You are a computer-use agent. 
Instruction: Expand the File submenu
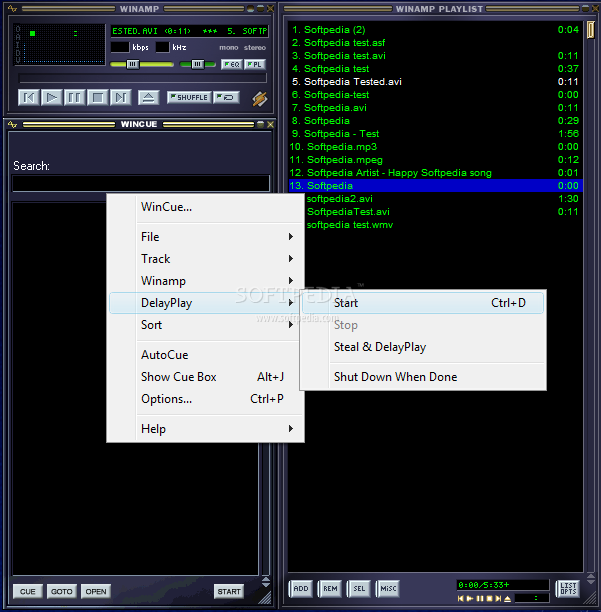[x=205, y=237]
